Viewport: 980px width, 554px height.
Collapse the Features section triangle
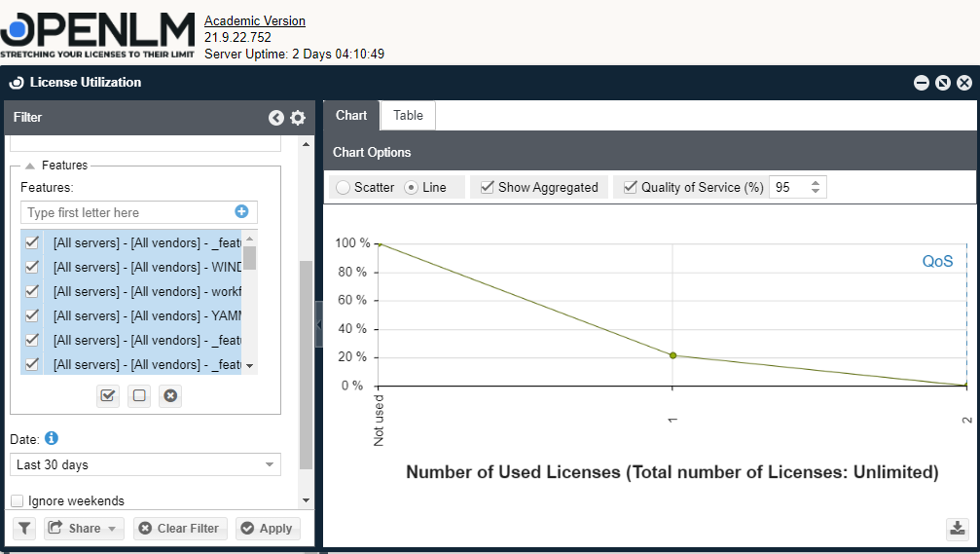(30, 166)
